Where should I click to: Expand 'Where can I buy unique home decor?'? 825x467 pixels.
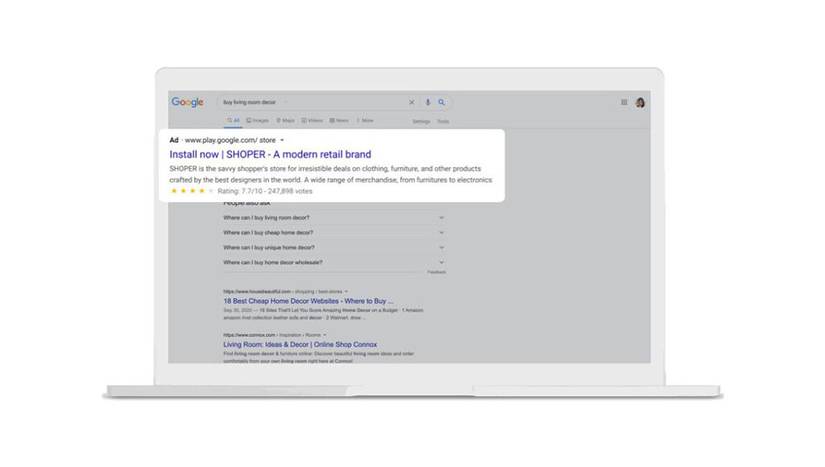point(334,247)
